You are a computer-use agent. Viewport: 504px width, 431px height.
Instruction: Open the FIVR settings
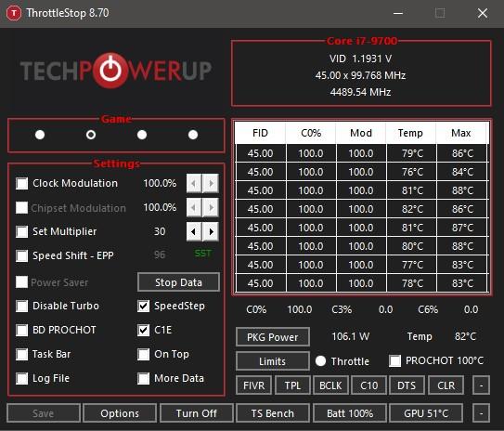coord(254,385)
